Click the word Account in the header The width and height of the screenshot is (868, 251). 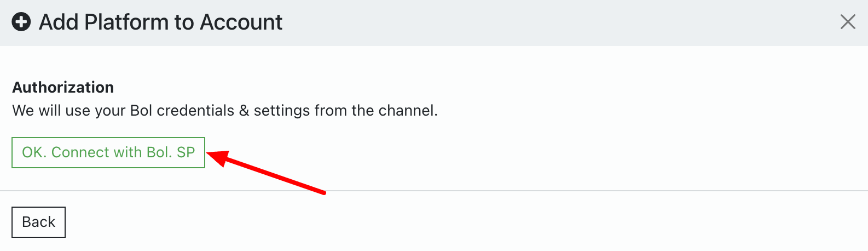click(x=241, y=22)
